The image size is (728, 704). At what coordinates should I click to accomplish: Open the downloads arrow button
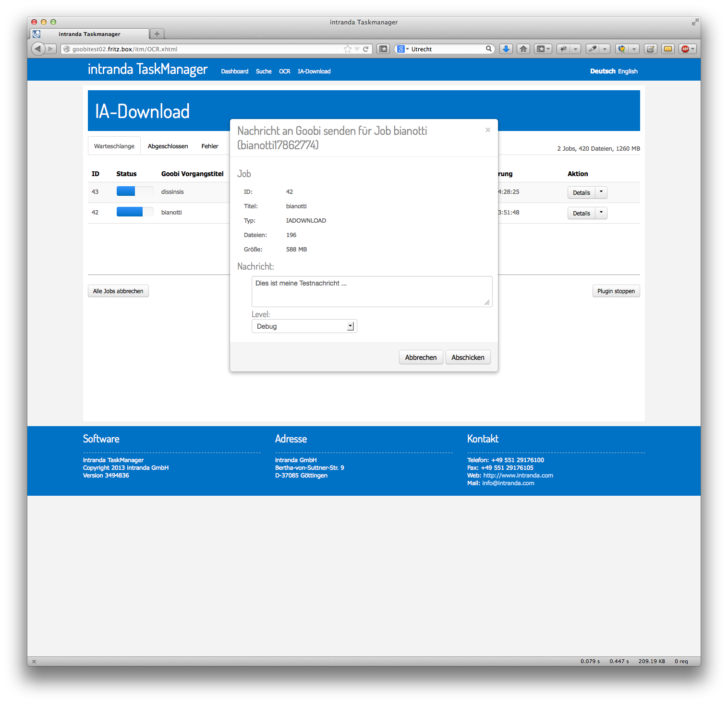(506, 49)
